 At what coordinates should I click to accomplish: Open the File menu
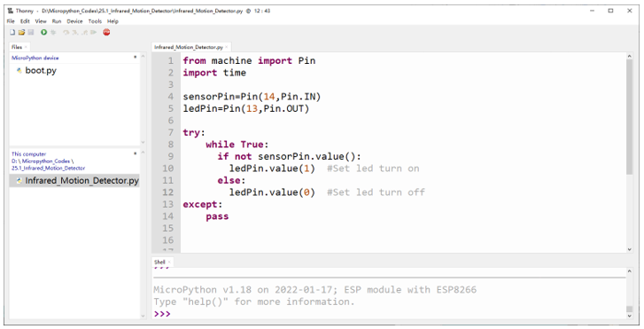(11, 21)
